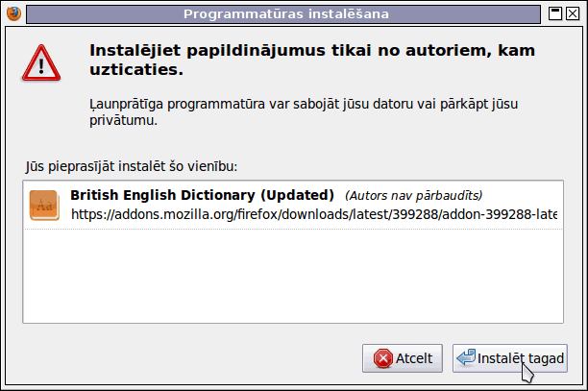Click the word "uzticaties." in the heading

(x=136, y=69)
